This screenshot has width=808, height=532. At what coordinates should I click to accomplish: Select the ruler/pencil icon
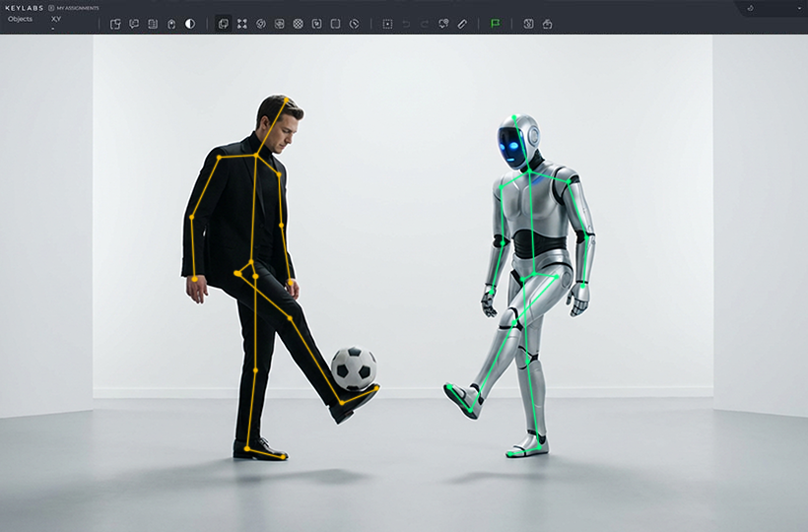[462, 24]
